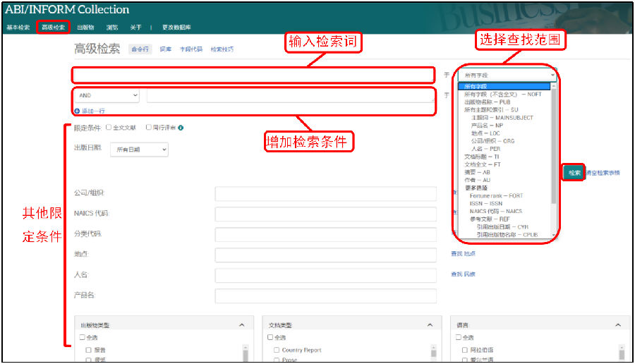Viewport: 635px width, 364px height.
Task: Enable the 同行评审 checkbox
Action: pos(148,128)
